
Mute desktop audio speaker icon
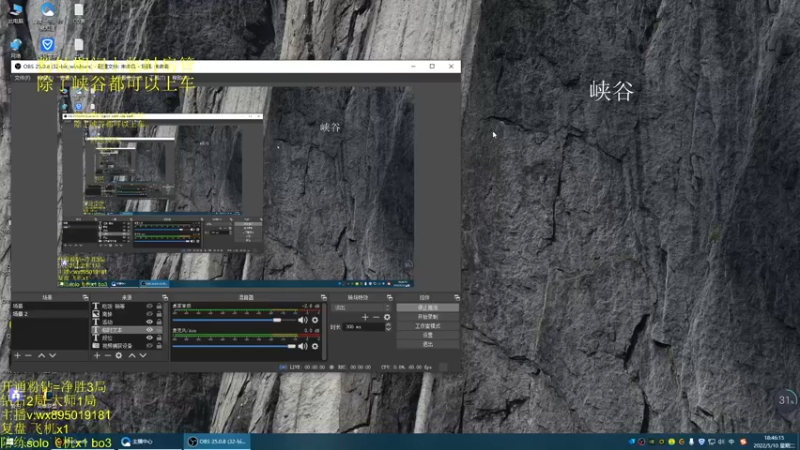point(303,320)
